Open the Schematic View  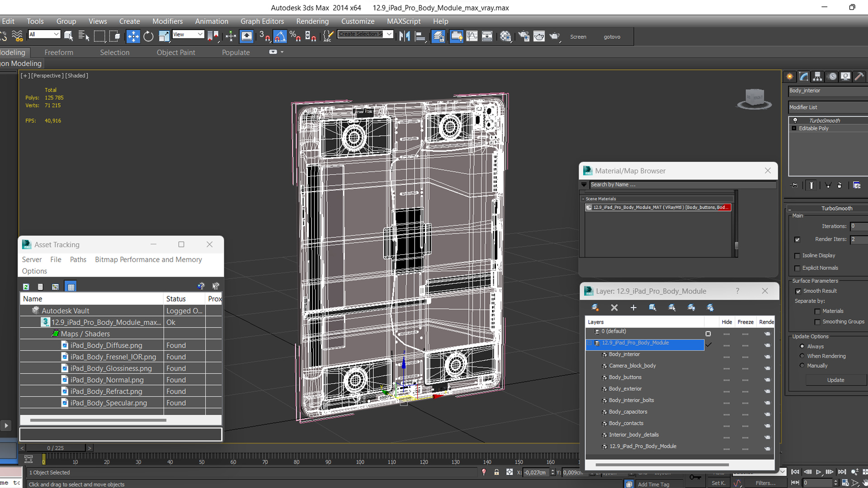(487, 36)
